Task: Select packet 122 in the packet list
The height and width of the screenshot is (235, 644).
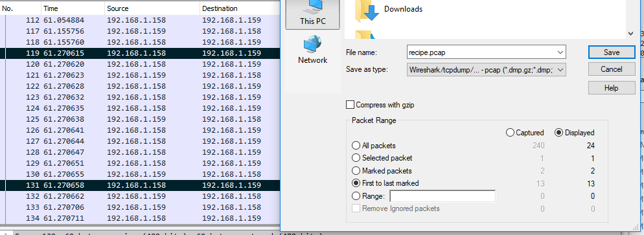Action: coord(140,86)
